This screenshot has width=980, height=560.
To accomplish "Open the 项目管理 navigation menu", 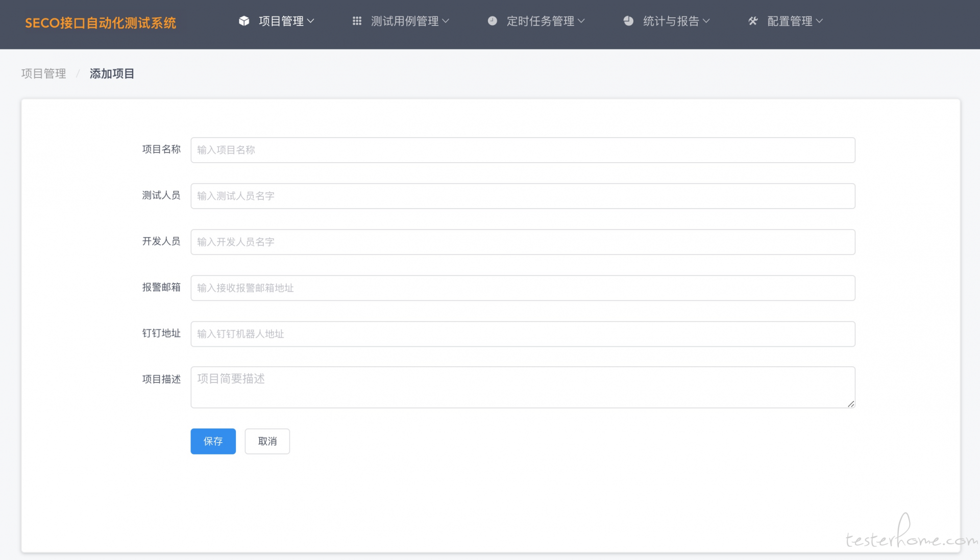I will point(277,21).
